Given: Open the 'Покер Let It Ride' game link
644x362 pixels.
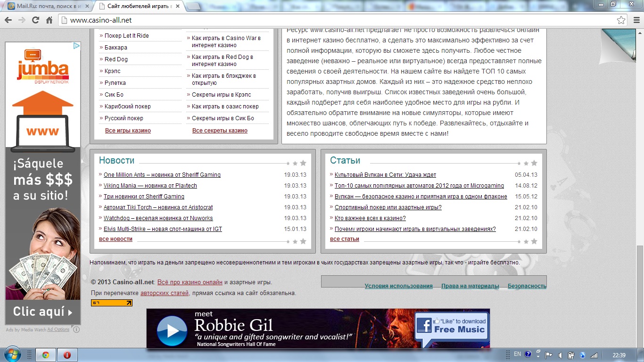Looking at the screenshot, I should (127, 36).
